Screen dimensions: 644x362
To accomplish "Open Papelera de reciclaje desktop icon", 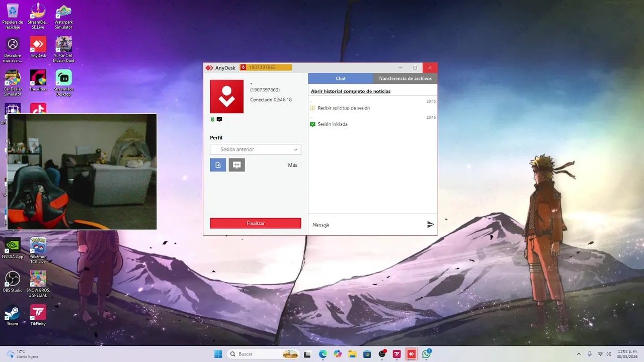I will (13, 16).
